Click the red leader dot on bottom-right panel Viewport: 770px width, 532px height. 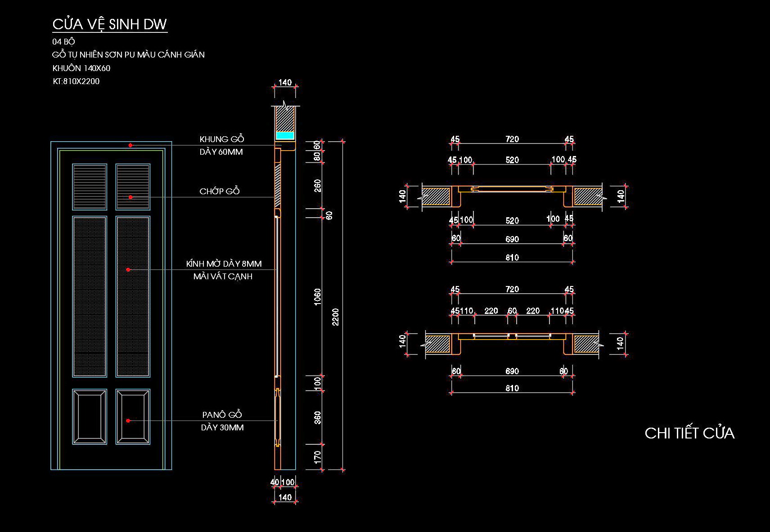click(128, 420)
